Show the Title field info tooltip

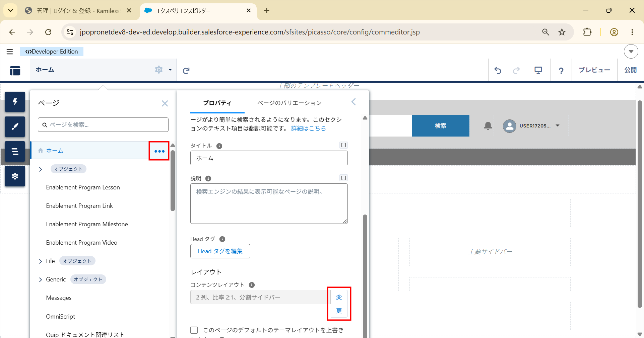pyautogui.click(x=219, y=146)
